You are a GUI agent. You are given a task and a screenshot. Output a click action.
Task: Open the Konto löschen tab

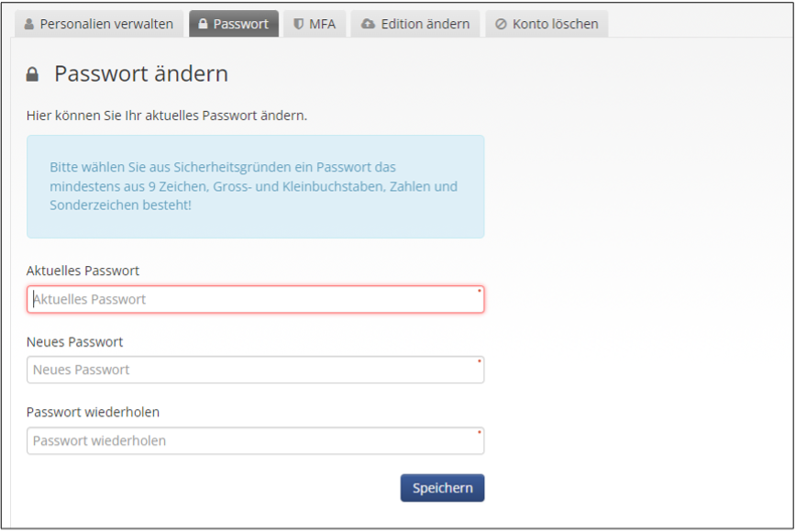click(547, 24)
